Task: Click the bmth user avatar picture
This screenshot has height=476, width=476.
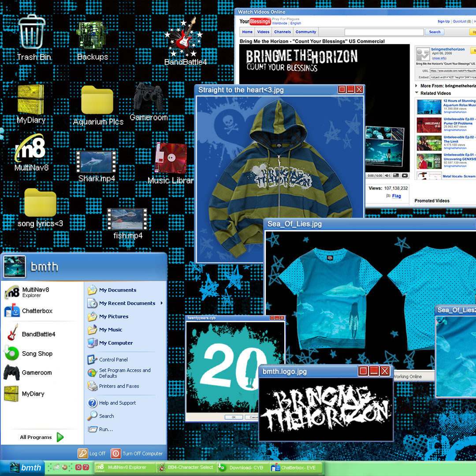Action: 14,267
